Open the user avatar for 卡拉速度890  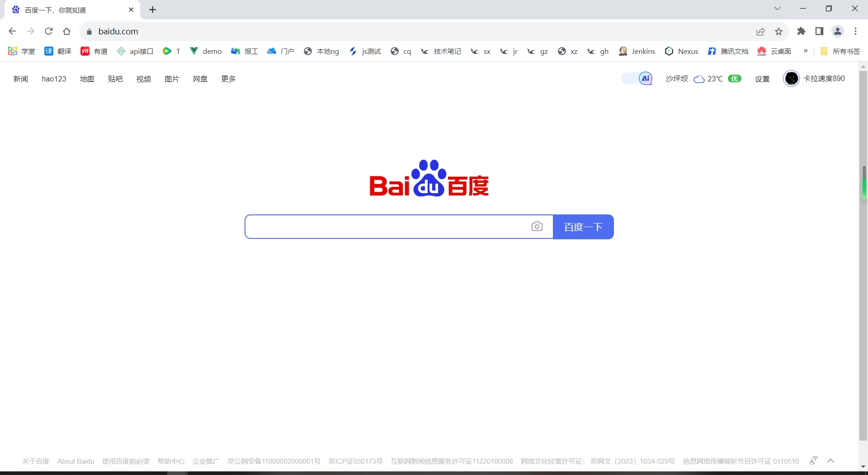coord(791,79)
